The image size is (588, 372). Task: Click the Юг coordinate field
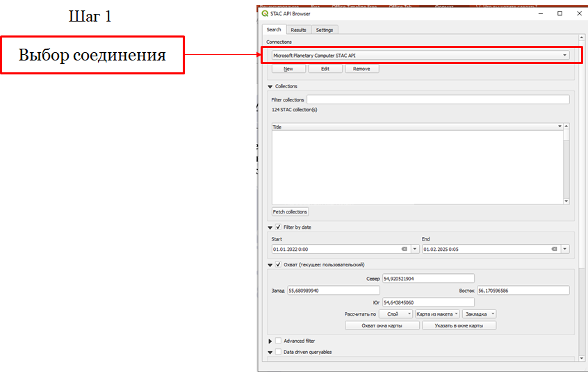coord(428,302)
